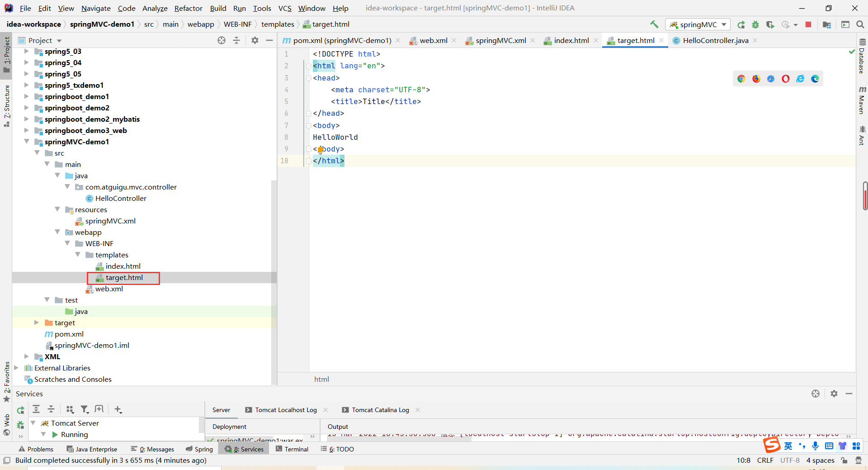Collapse Tomcat Server node in Services
This screenshot has height=470, width=868.
pos(33,423)
